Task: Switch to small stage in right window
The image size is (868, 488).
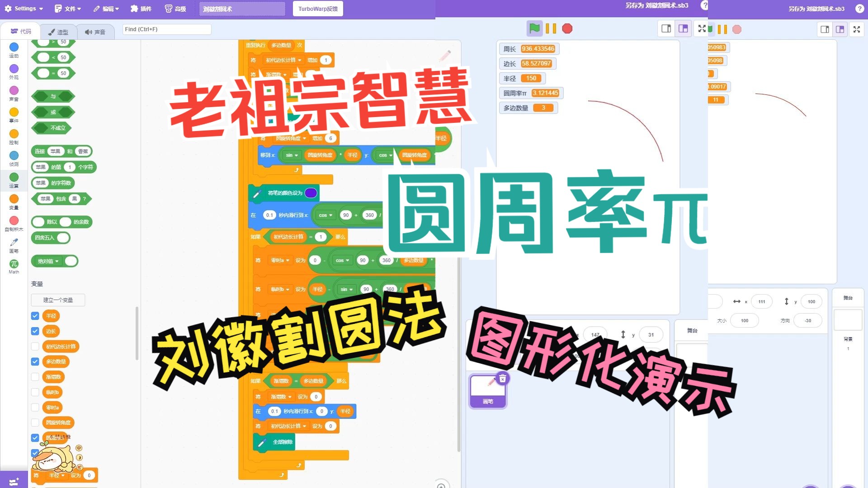Action: (825, 29)
